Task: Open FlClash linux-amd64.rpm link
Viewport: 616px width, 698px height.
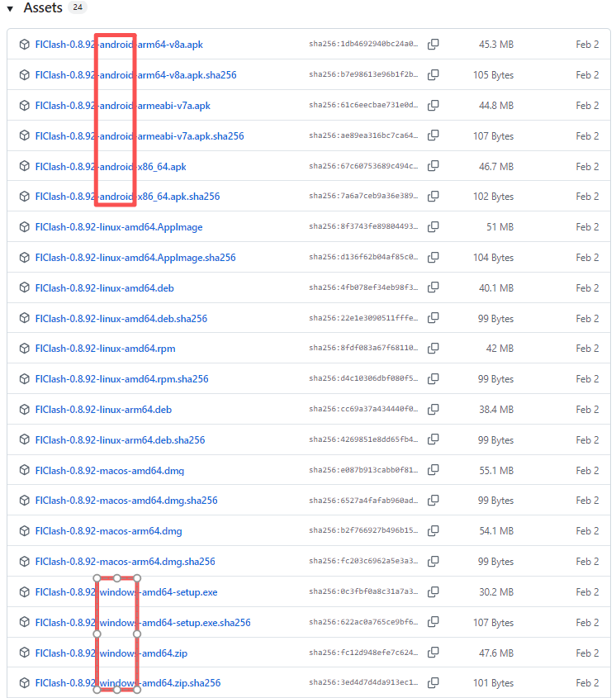Action: pos(105,349)
